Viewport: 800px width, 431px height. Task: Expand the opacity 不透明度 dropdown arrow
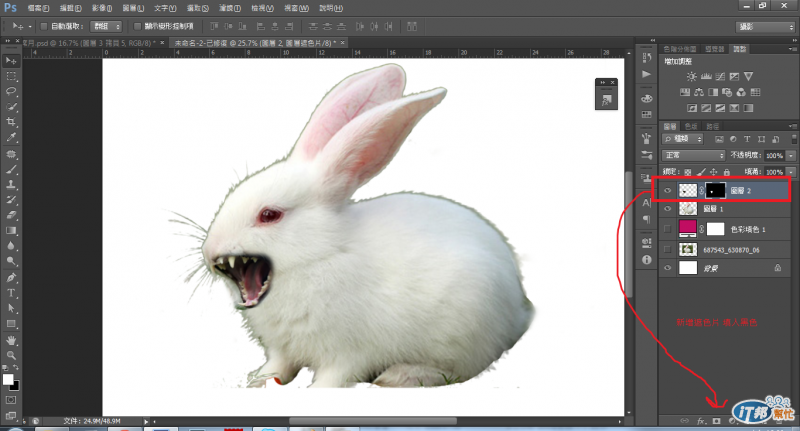[x=791, y=156]
